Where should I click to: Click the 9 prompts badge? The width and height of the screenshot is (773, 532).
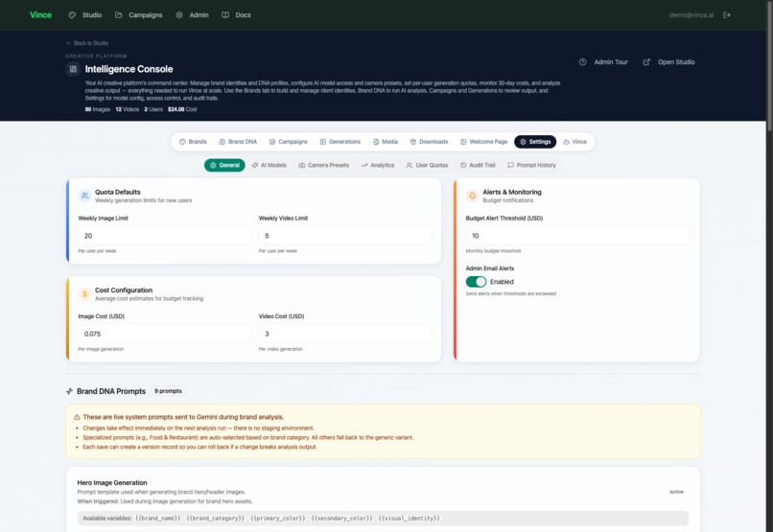tap(168, 391)
